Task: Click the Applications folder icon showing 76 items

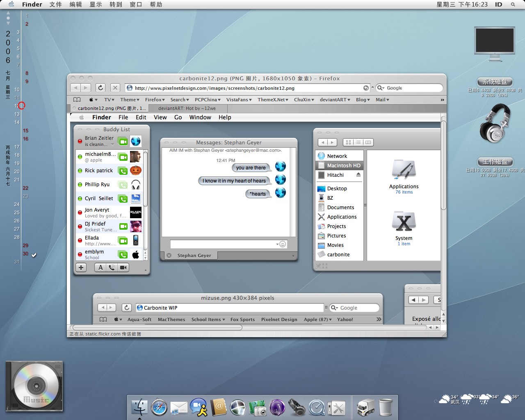Action: coord(404,170)
